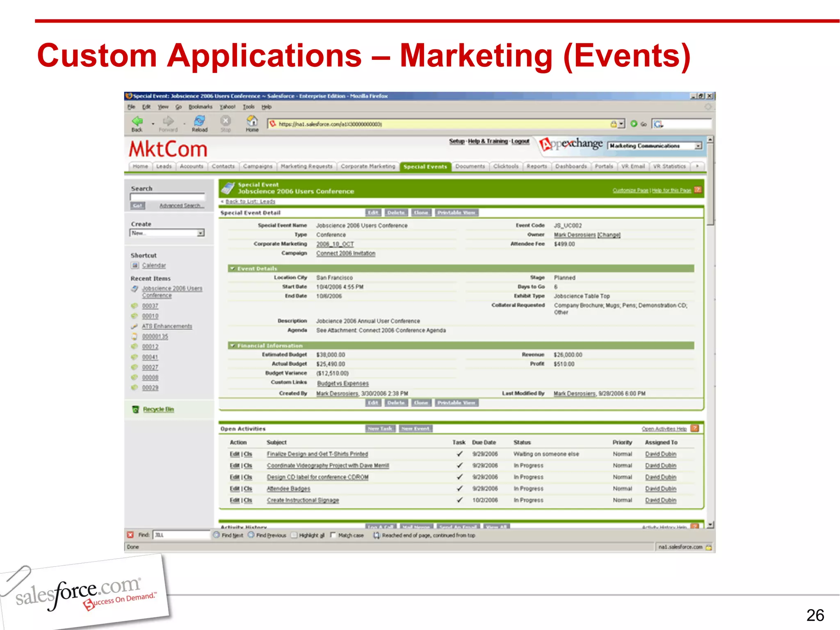Click the scrollbar up arrow
Image resolution: width=840 pixels, height=630 pixels.
710,140
